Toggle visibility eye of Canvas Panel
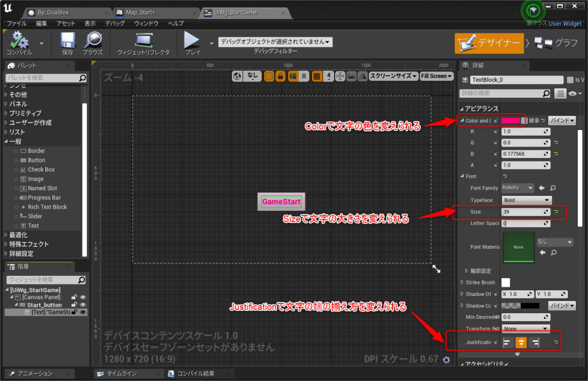588x381 pixels. 83,297
